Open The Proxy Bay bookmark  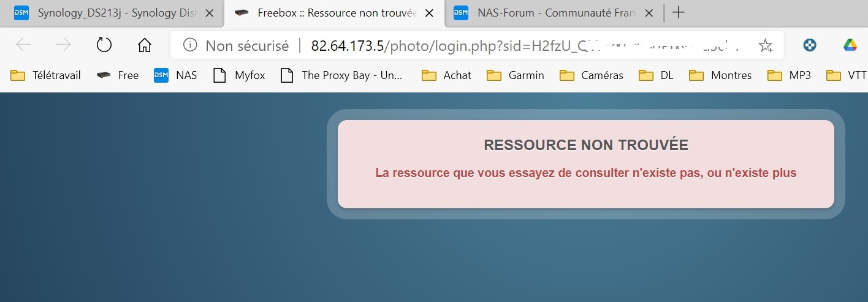click(342, 75)
